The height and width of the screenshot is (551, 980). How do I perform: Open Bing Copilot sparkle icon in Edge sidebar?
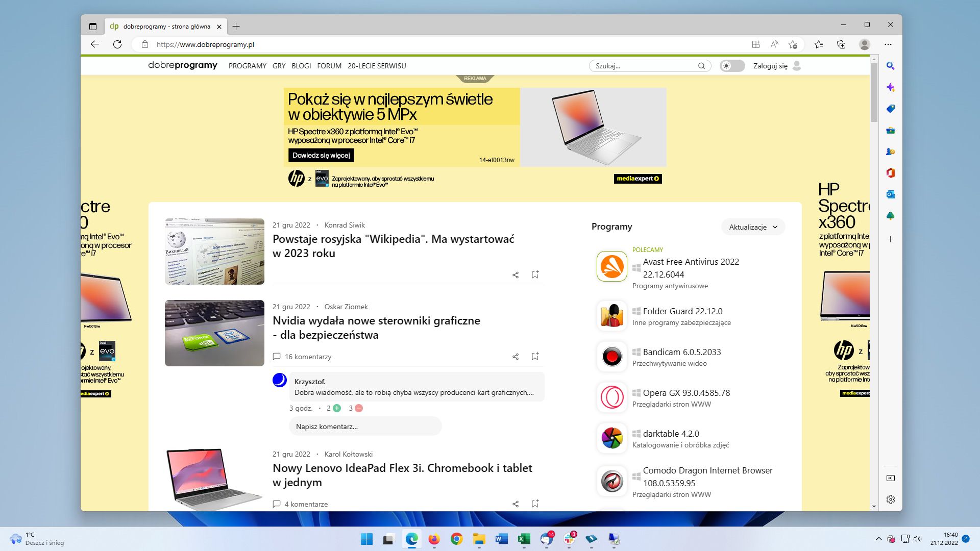tap(890, 87)
